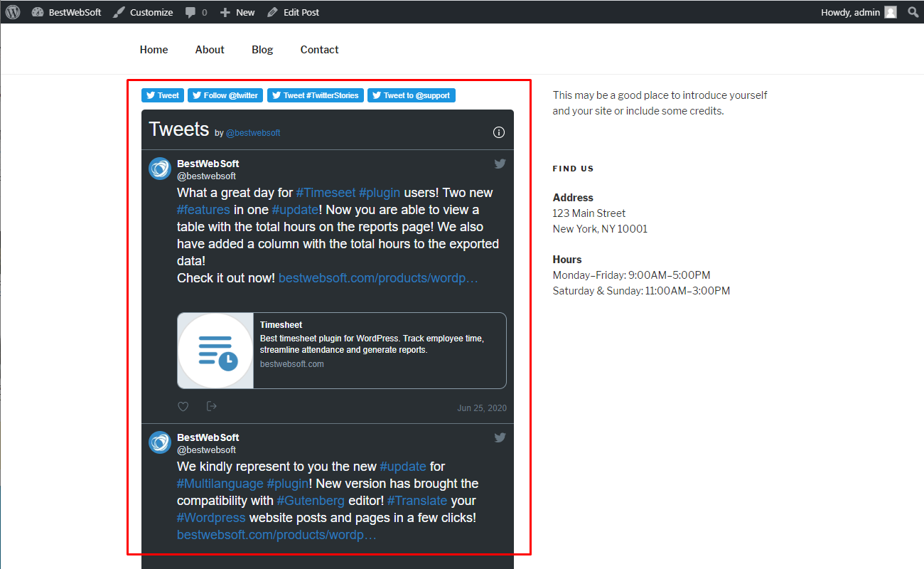Open the #features hashtag
The image size is (924, 569).
pos(203,210)
